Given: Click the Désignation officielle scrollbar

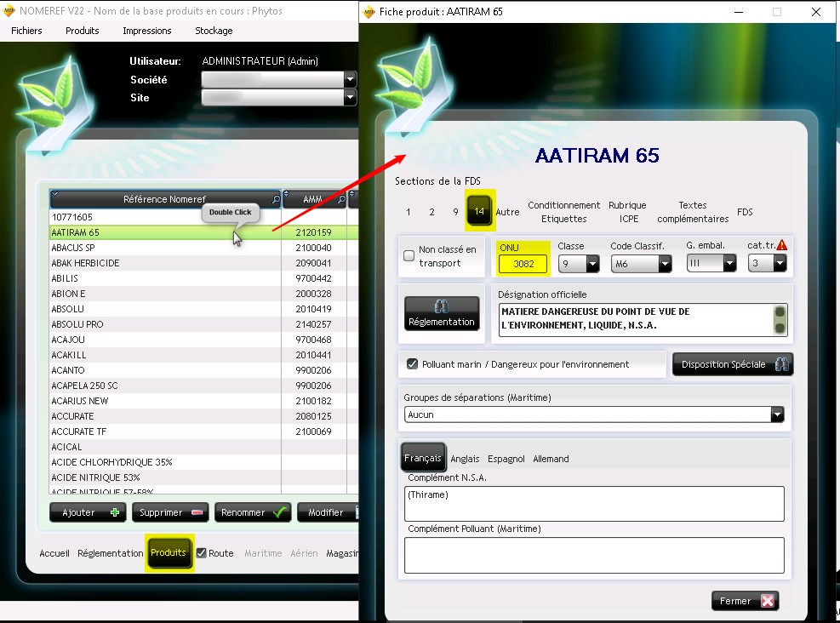Looking at the screenshot, I should [779, 319].
